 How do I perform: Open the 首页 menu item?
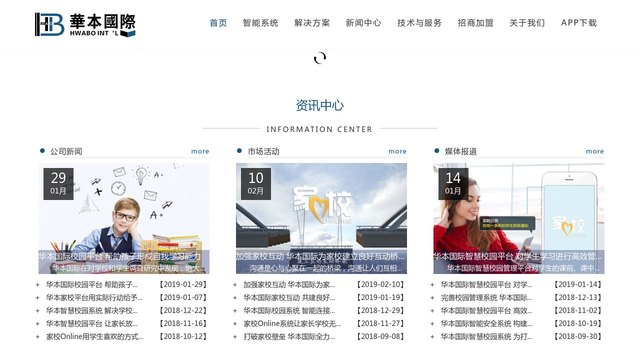tap(218, 23)
